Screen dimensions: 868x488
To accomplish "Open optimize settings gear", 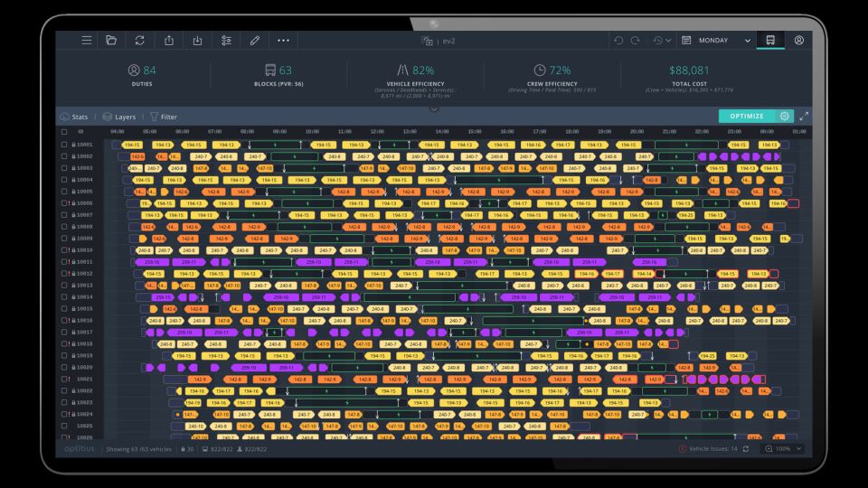I will (784, 116).
